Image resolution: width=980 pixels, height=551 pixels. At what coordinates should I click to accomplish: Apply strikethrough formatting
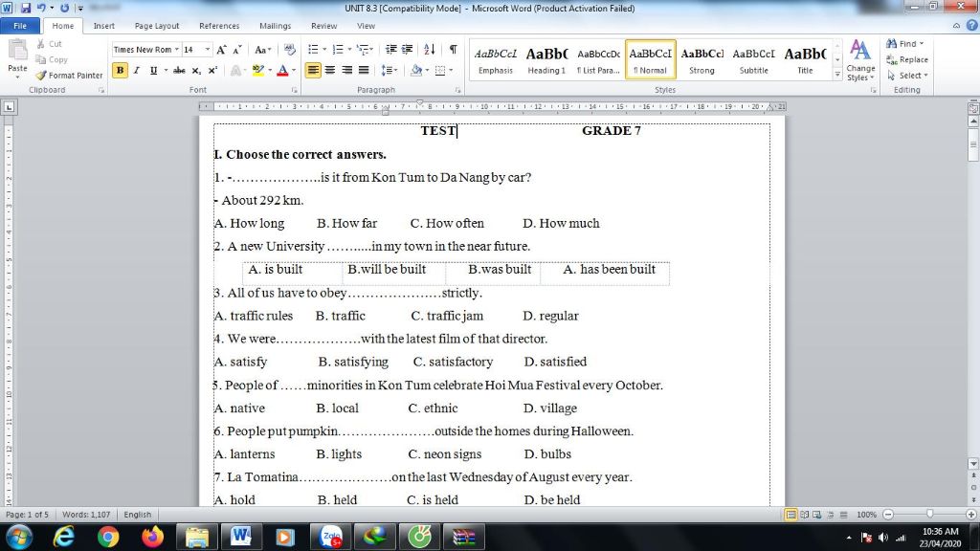(179, 71)
